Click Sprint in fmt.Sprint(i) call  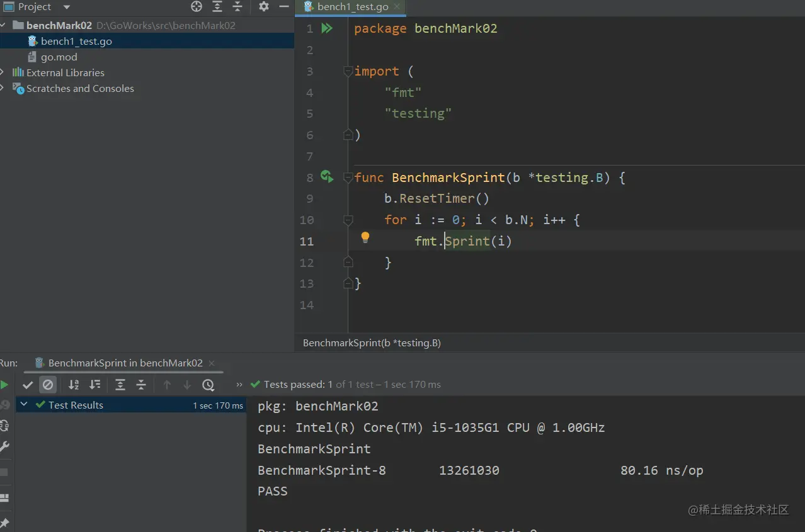(467, 241)
